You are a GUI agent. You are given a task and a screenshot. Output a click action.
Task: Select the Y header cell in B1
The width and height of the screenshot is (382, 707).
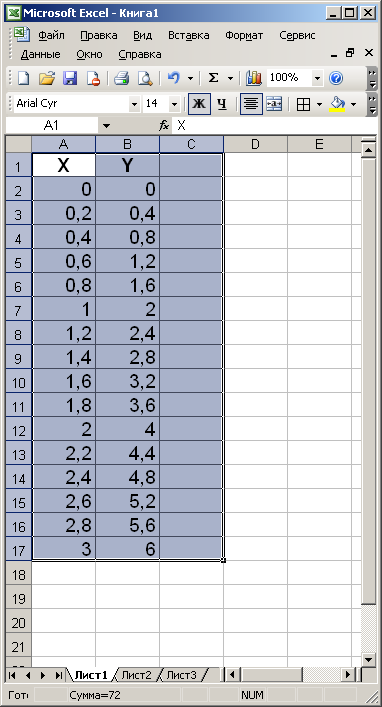point(128,165)
